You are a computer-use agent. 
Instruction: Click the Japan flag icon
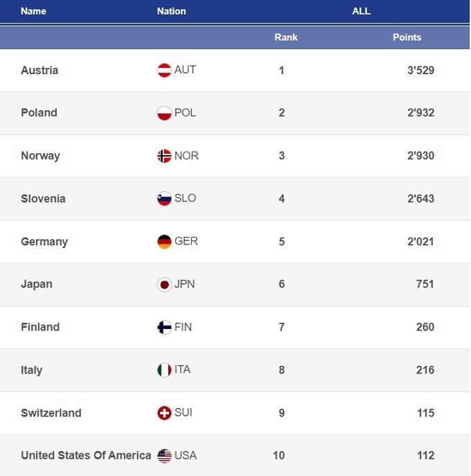point(164,284)
